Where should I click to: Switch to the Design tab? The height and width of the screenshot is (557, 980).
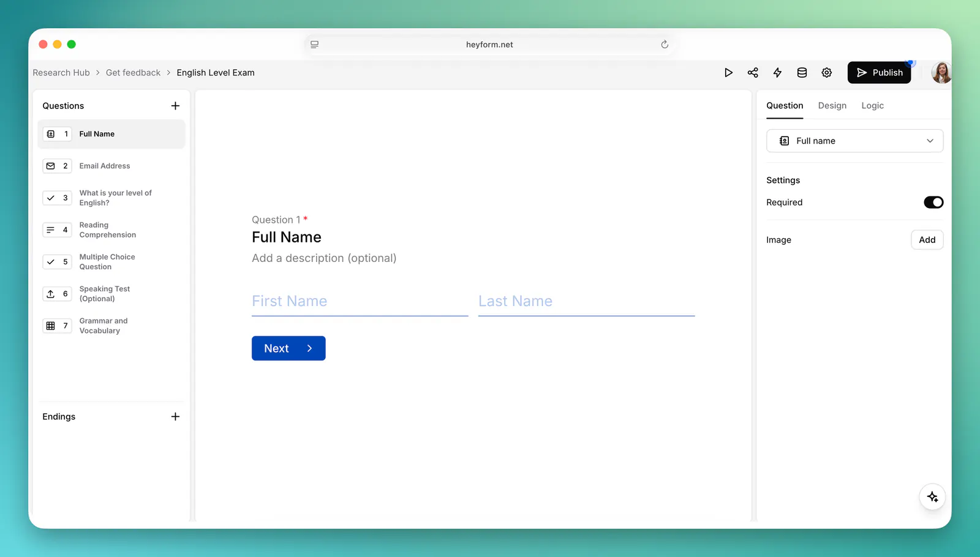coord(832,106)
